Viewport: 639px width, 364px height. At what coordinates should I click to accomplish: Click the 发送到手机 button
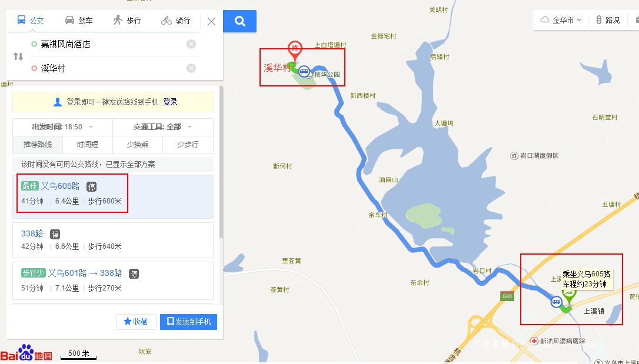click(x=188, y=322)
